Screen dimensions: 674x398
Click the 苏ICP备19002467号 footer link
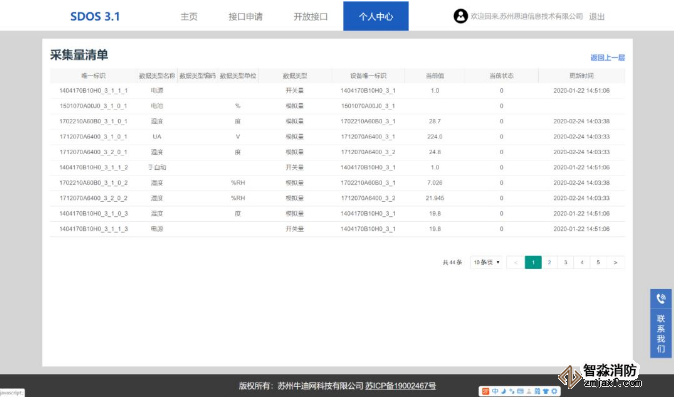tap(401, 386)
